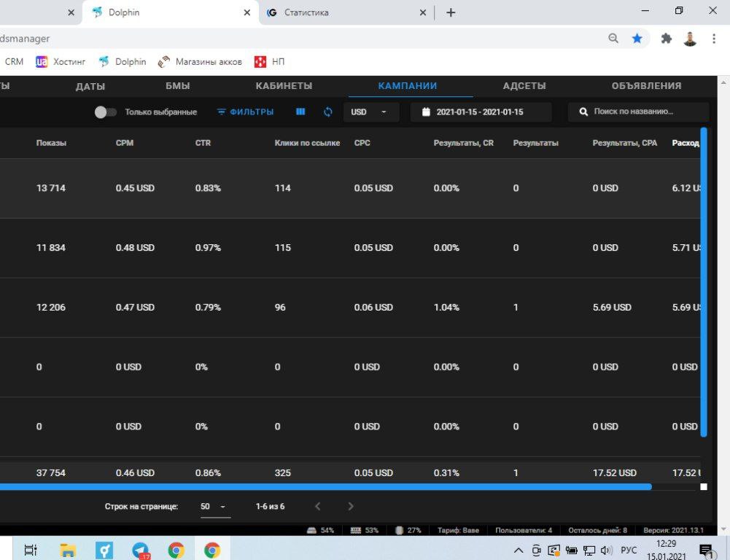Go to next page arrow
The image size is (730, 560).
351,506
